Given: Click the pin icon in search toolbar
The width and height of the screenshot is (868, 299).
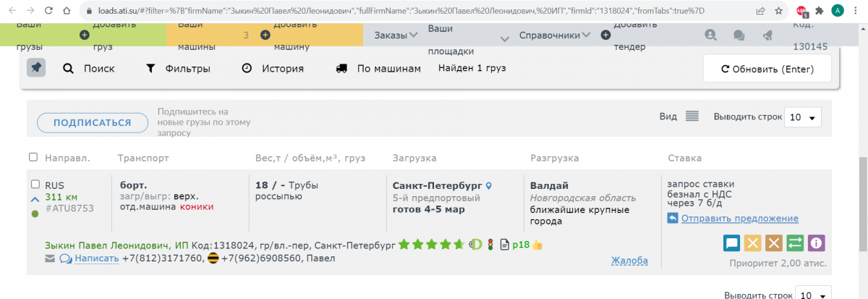Looking at the screenshot, I should [36, 67].
